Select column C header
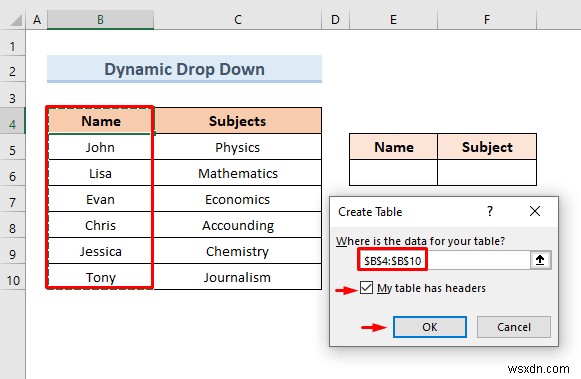Viewport: 581px width, 379px height. (x=238, y=20)
